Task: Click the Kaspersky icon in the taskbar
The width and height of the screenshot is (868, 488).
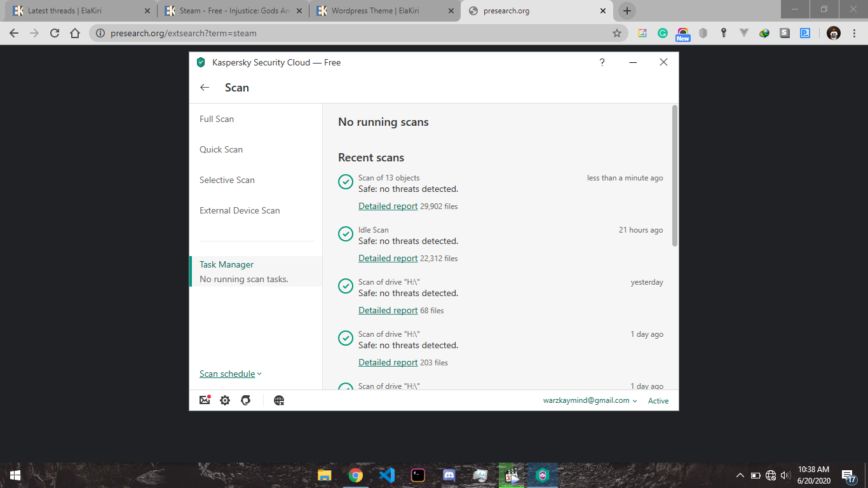Action: pyautogui.click(x=543, y=475)
